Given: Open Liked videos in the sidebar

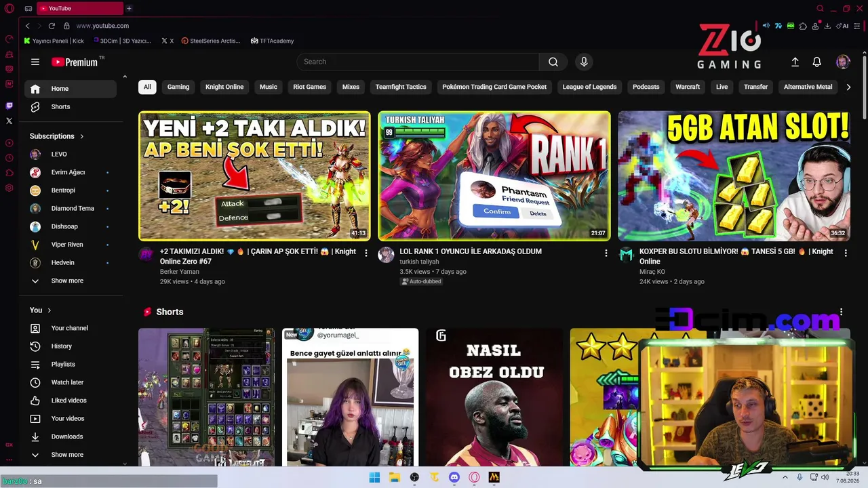Looking at the screenshot, I should (71, 401).
